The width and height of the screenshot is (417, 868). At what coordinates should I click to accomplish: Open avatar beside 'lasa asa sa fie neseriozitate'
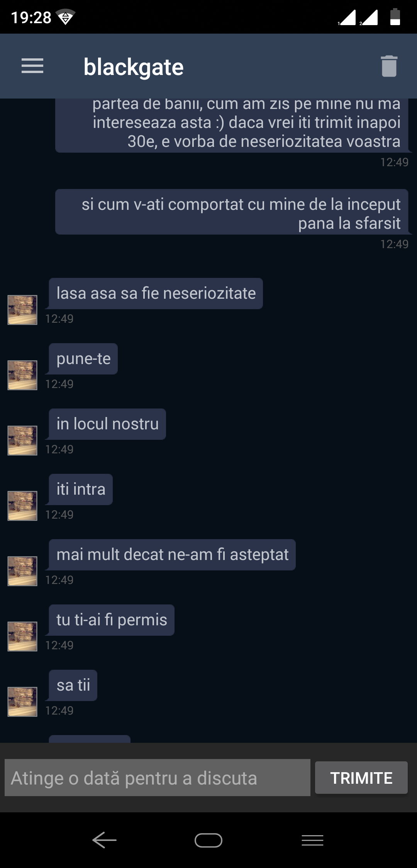pyautogui.click(x=22, y=310)
